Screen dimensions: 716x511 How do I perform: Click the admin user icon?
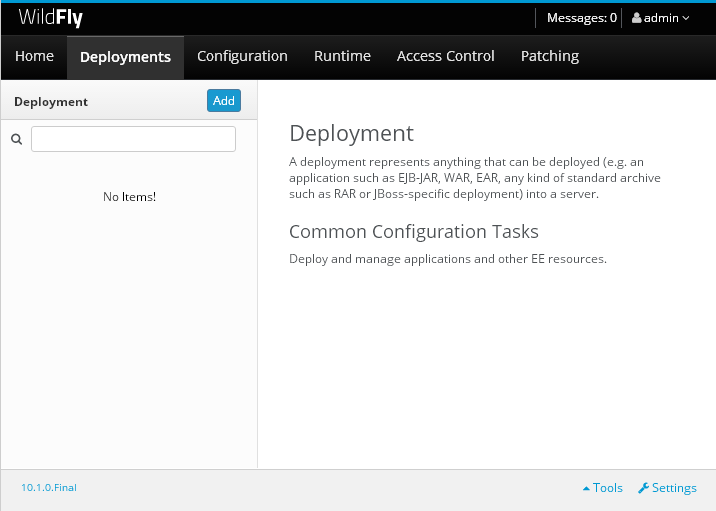click(636, 18)
